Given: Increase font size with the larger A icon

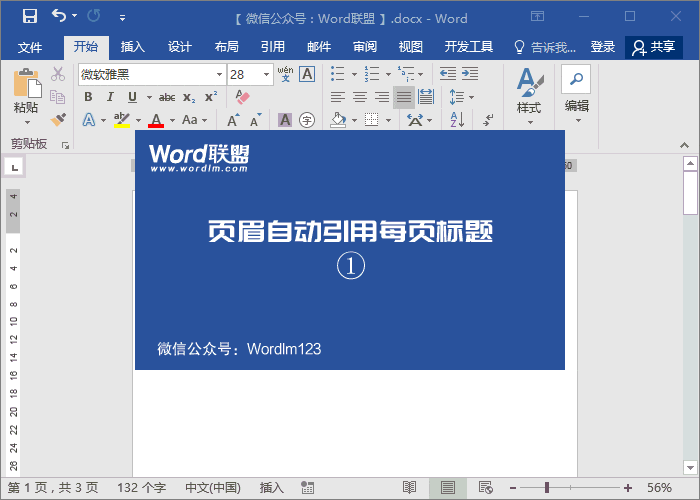Looking at the screenshot, I should pyautogui.click(x=233, y=121).
